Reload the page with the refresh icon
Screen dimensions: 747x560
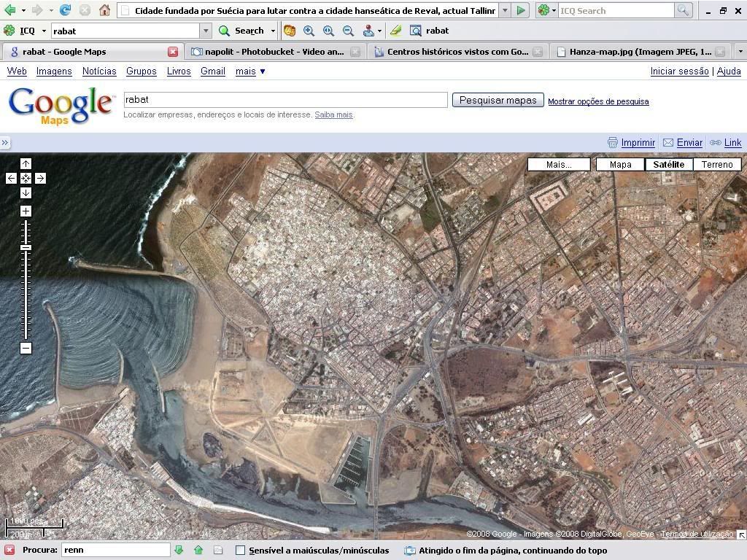point(65,10)
